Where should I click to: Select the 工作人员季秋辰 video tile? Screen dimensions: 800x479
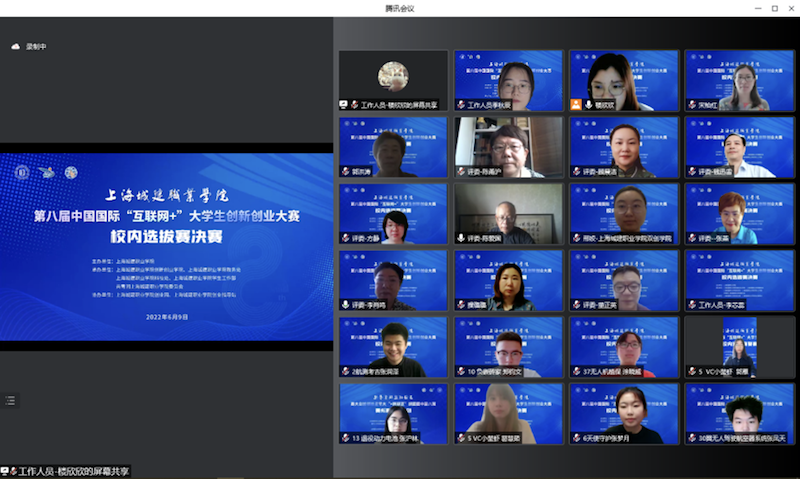[509, 80]
